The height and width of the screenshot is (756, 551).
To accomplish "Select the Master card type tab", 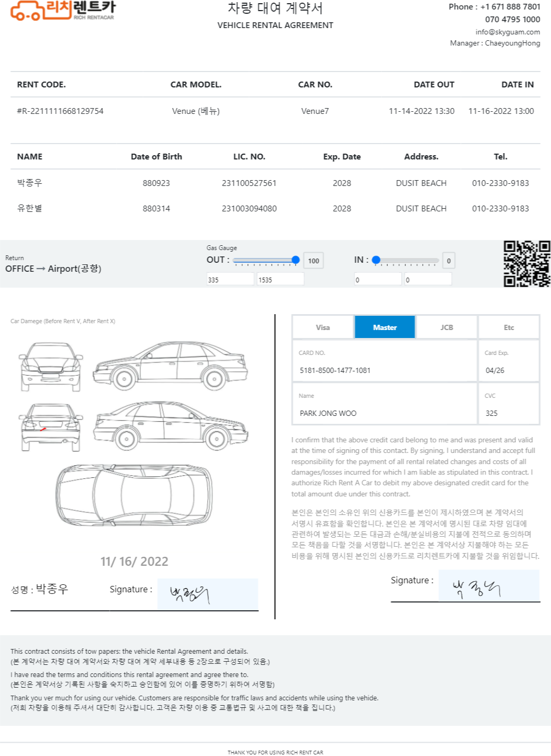I will point(385,327).
